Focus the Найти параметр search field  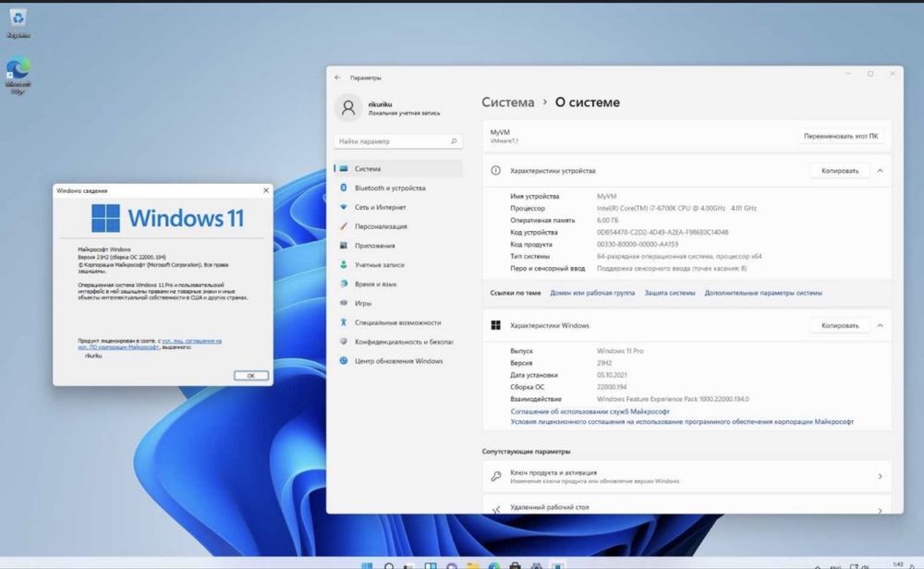(398, 141)
